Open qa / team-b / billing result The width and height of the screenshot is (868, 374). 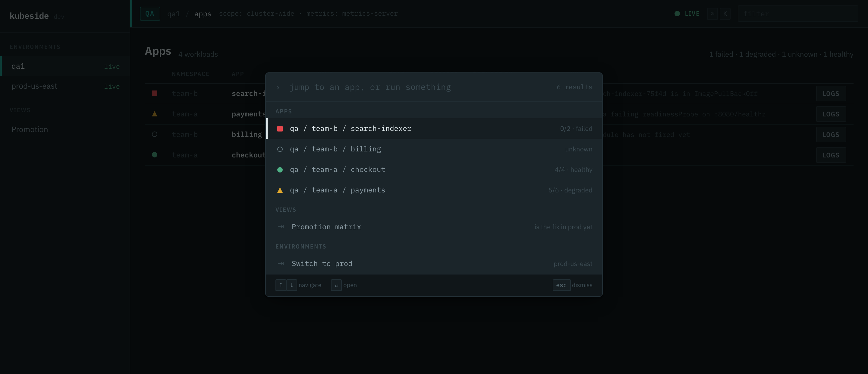click(434, 149)
